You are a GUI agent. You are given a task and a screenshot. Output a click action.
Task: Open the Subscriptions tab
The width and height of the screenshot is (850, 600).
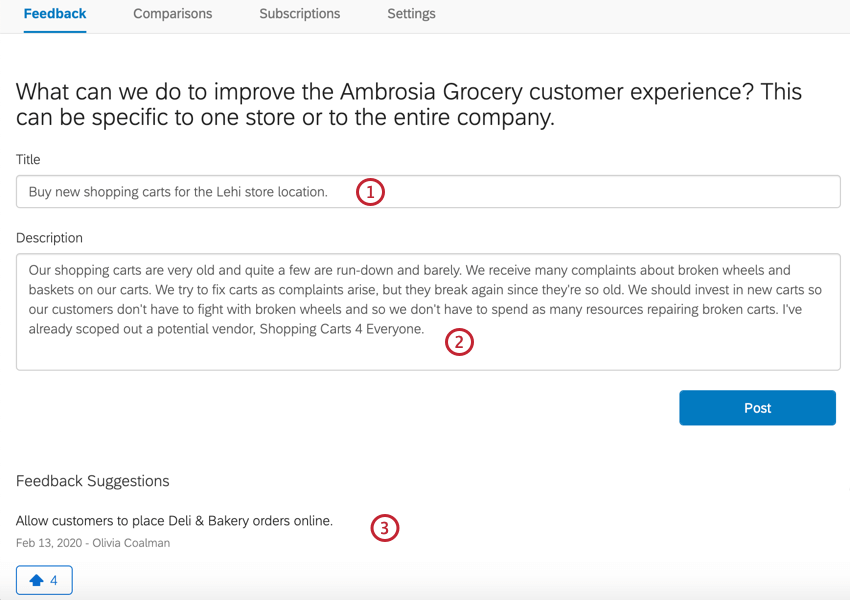[299, 14]
